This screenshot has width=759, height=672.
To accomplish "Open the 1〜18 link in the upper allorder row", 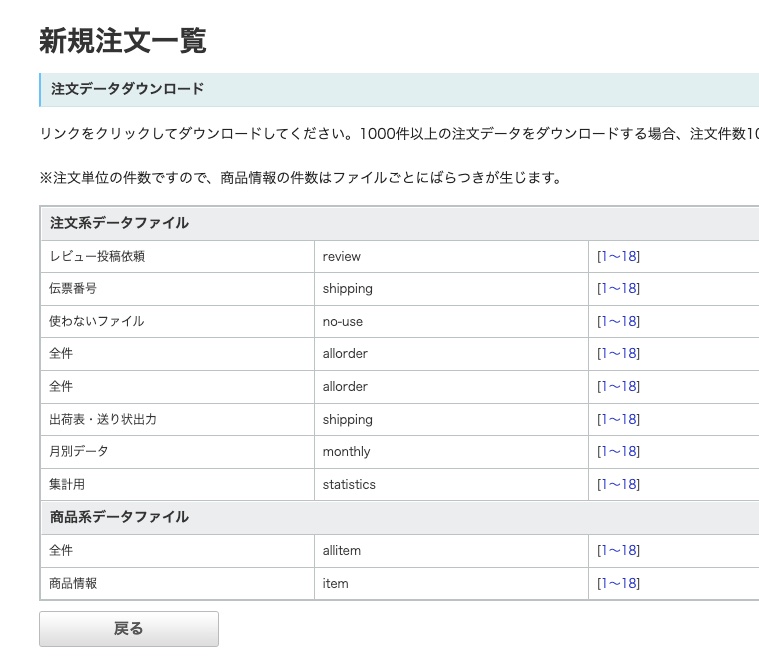I will (x=618, y=353).
